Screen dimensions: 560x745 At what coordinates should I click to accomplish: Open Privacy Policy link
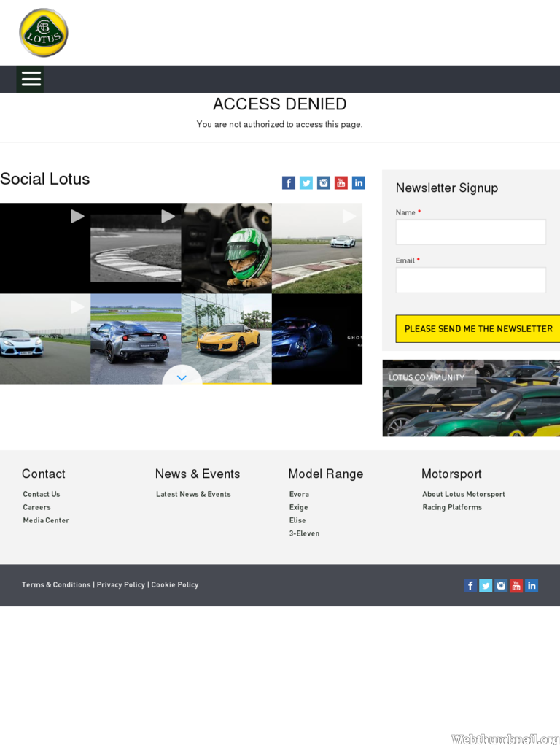click(x=120, y=585)
